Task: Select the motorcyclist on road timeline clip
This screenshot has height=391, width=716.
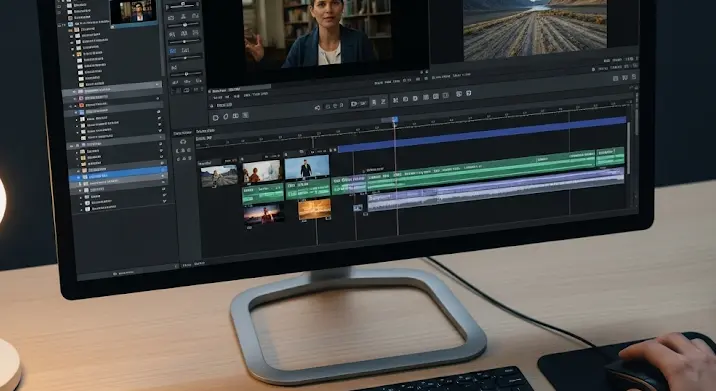Action: point(219,176)
